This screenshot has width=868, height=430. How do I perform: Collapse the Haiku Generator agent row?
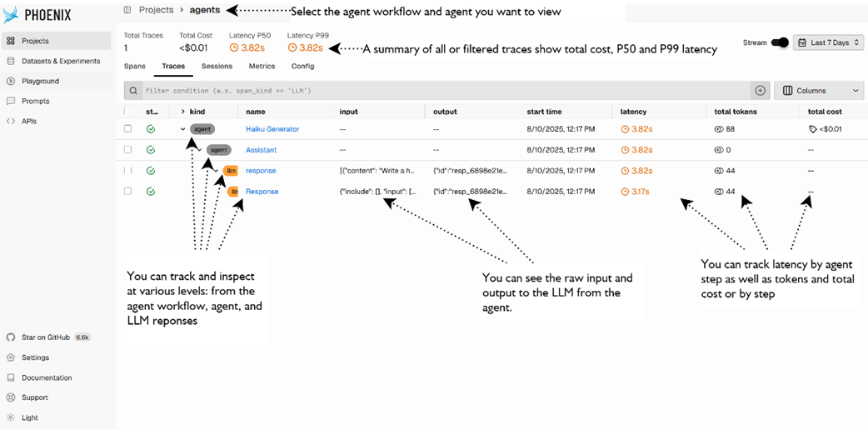coord(183,129)
